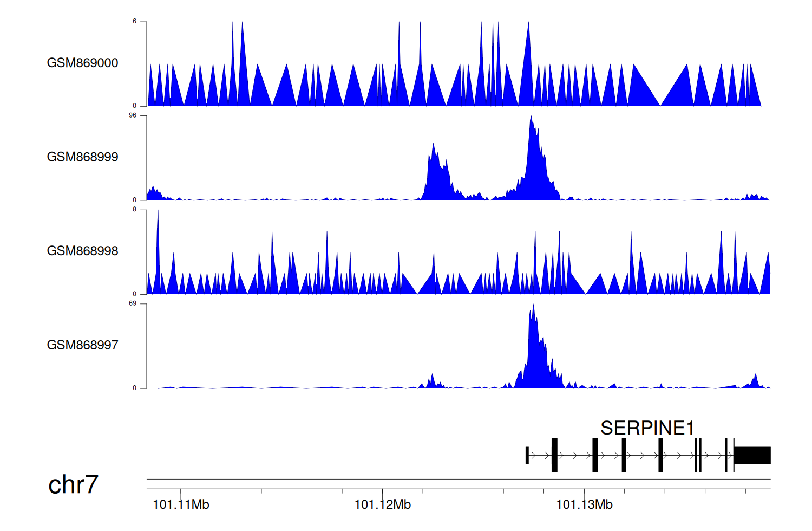
Task: Click the y-axis maximum value 69
Action: 133,303
